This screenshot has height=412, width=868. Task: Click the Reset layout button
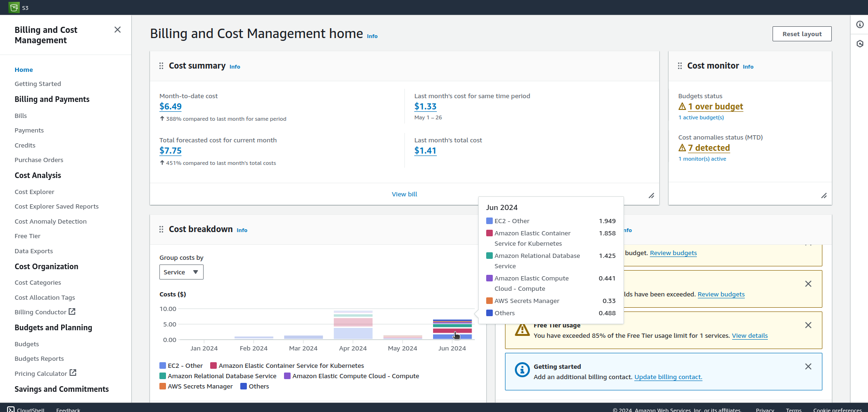(802, 34)
